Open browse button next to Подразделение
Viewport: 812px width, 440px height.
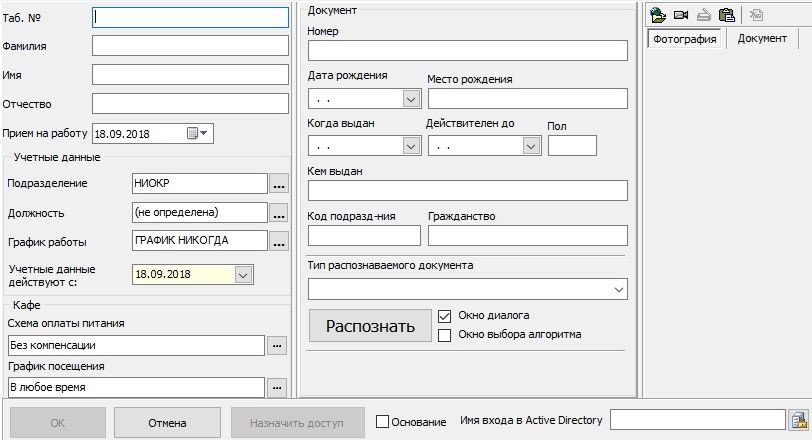click(x=279, y=183)
